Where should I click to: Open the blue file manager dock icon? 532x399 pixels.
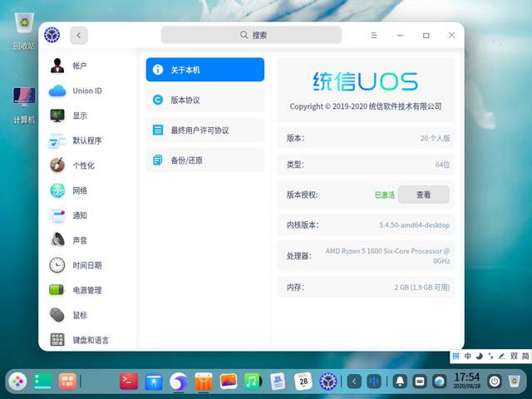(x=154, y=382)
